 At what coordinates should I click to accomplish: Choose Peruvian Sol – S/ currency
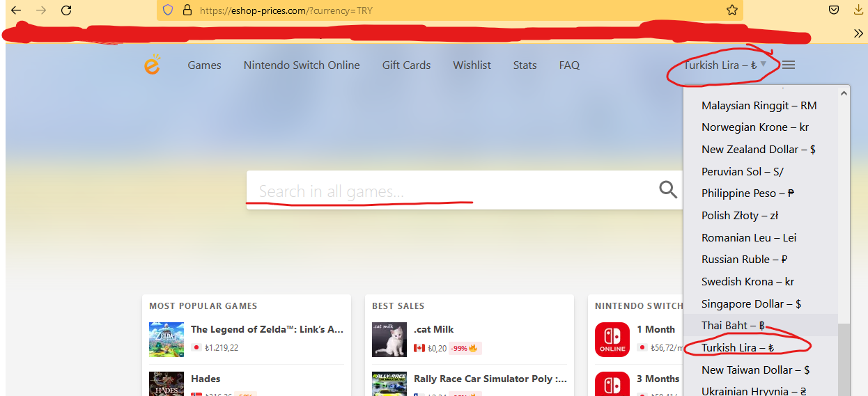tap(761, 171)
